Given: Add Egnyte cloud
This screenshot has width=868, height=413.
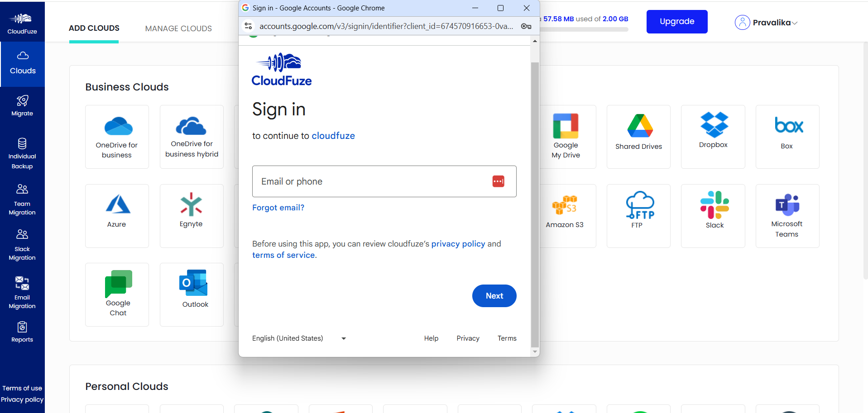Looking at the screenshot, I should [192, 216].
